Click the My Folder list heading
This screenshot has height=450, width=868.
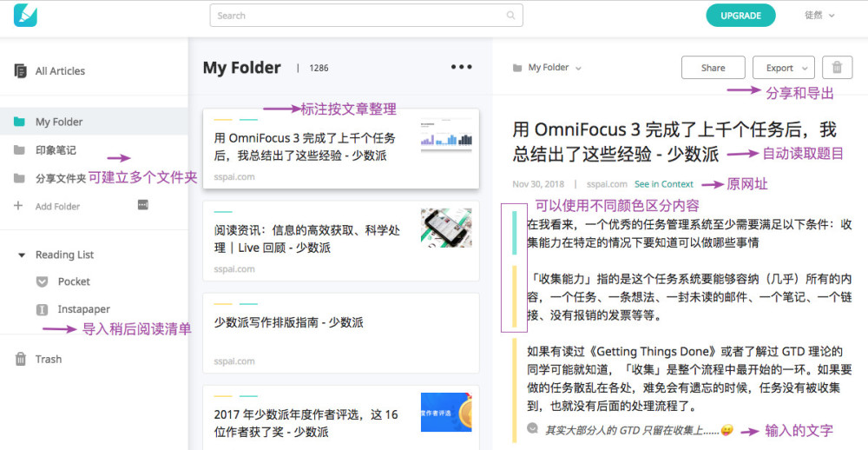[x=242, y=68]
